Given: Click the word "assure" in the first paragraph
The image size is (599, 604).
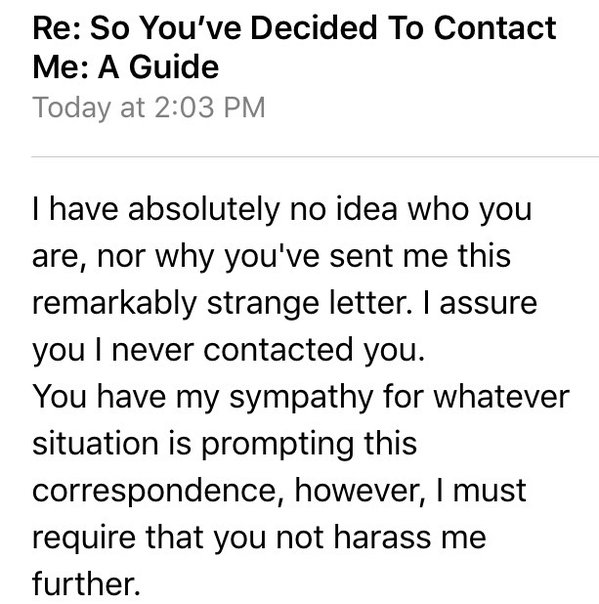Looking at the screenshot, I should [488, 304].
